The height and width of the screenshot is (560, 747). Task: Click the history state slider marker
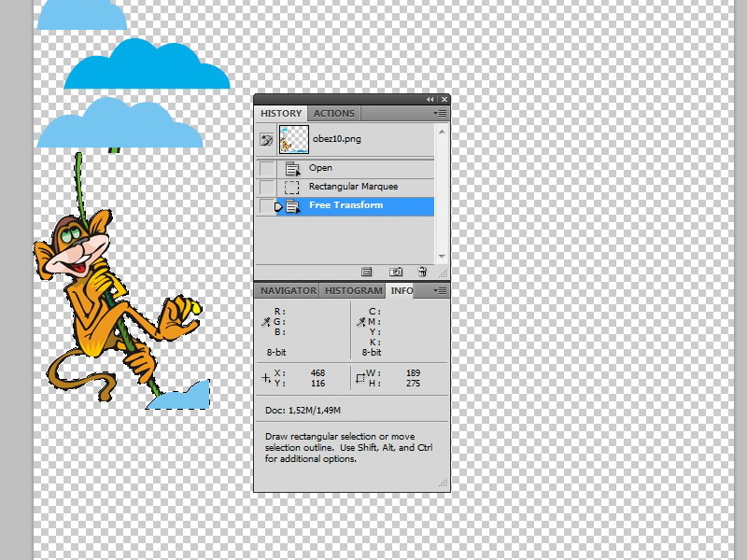point(278,206)
